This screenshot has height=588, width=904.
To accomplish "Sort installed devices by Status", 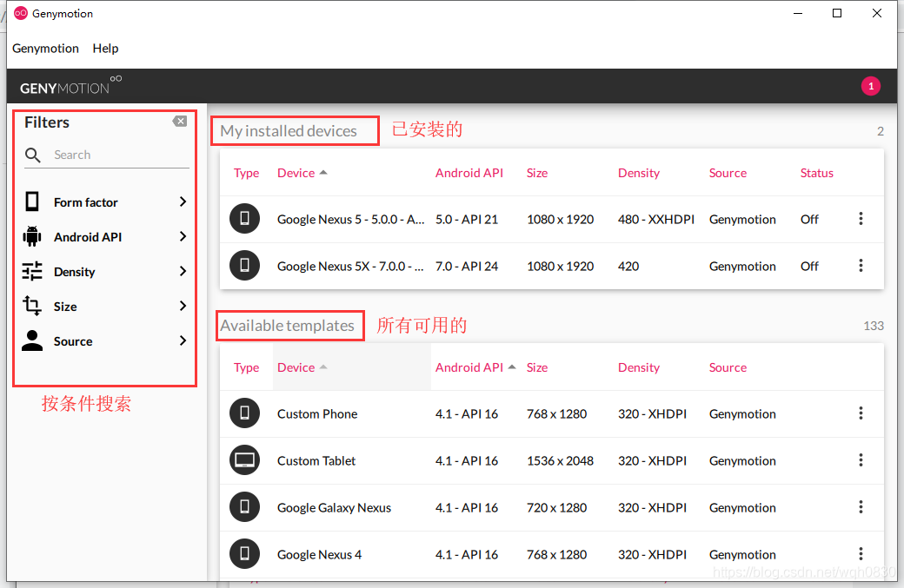I will 816,173.
